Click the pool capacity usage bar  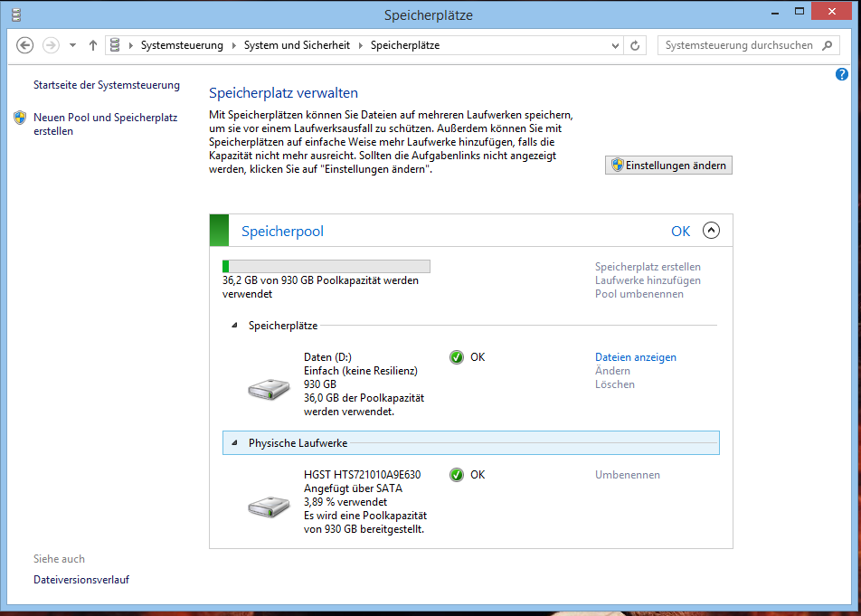click(x=326, y=266)
